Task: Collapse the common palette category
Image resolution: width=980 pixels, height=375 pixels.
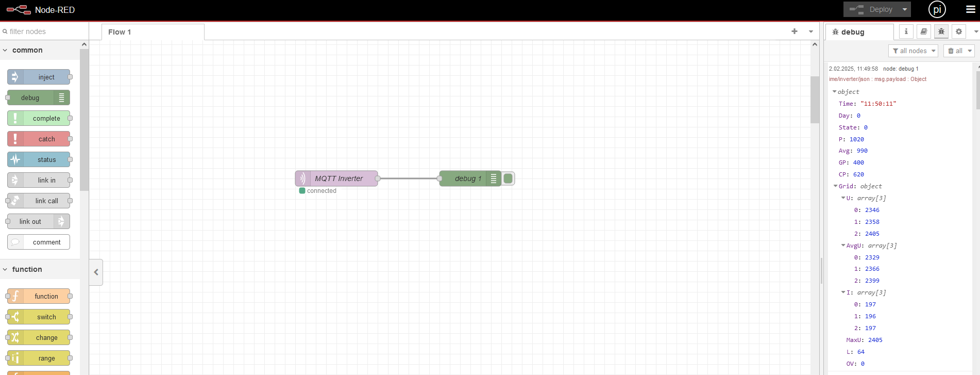Action: (5, 50)
